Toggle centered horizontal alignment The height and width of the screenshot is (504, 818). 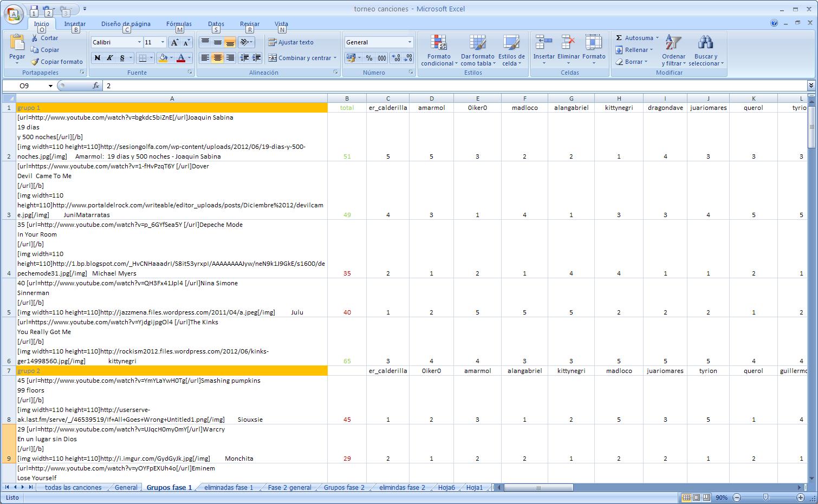(217, 58)
